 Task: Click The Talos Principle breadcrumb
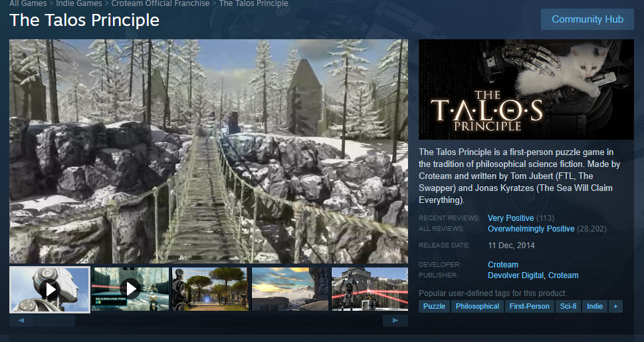[253, 3]
